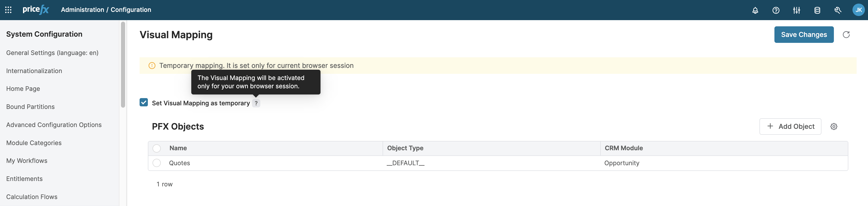Click the sidebar vertical scrollbar
The height and width of the screenshot is (206, 868).
tap(123, 64)
